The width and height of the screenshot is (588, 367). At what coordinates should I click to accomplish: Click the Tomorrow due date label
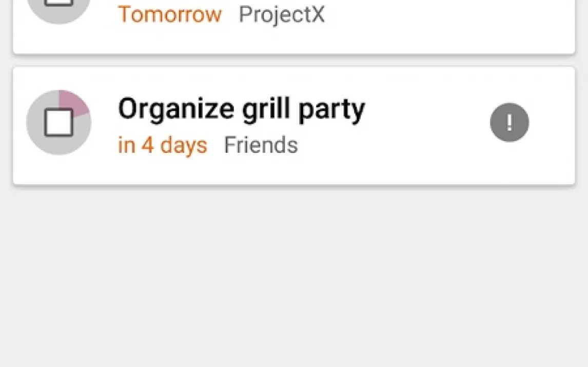[x=170, y=14]
